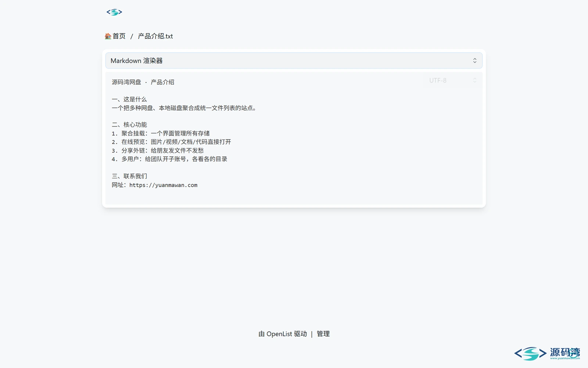Go to 首页 breadcrumb link
This screenshot has width=588, height=368.
pos(119,36)
